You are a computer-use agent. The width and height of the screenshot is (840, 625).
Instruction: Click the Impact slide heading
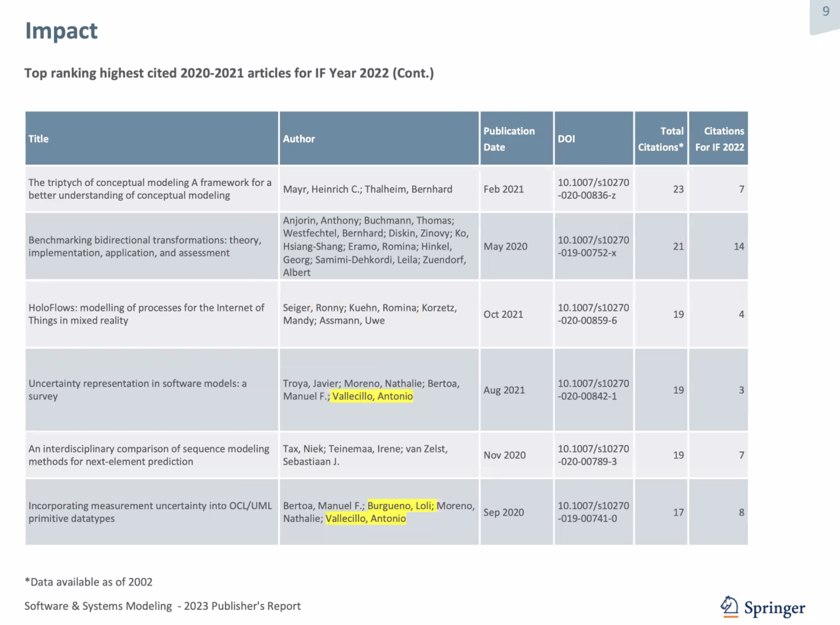tap(61, 31)
